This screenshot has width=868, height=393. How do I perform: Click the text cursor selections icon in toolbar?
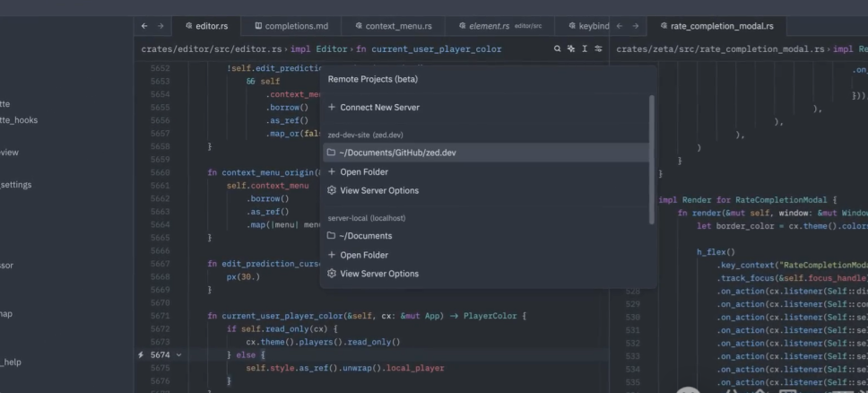coord(585,48)
